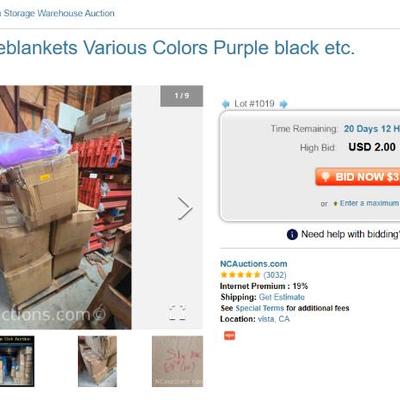Open the Vista, CA location link
400x400 pixels.
click(x=274, y=319)
